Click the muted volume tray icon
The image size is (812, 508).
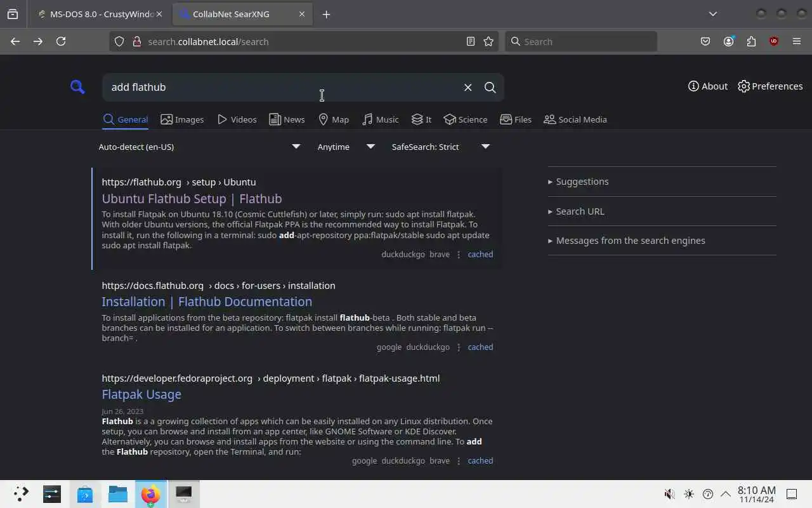click(x=669, y=494)
